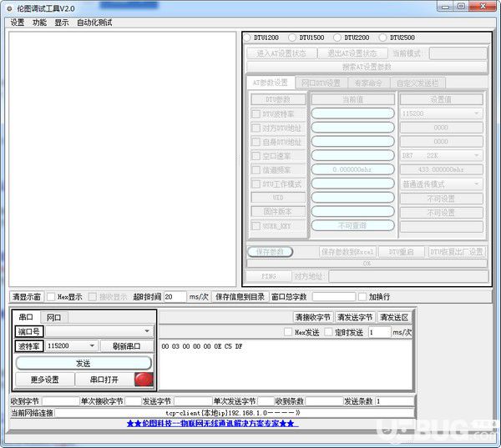
Task: Click the 退出AT设置状态 button
Action: [x=352, y=53]
